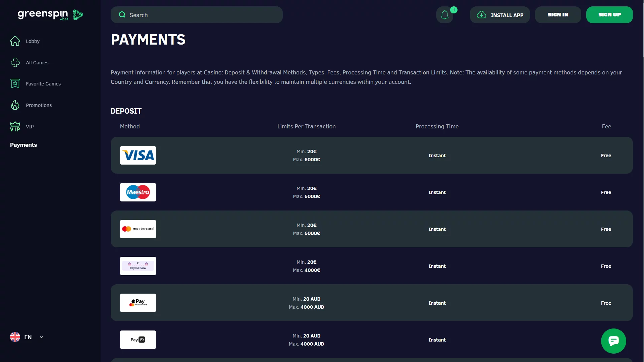Click the Method column header
644x362 pixels.
point(130,126)
